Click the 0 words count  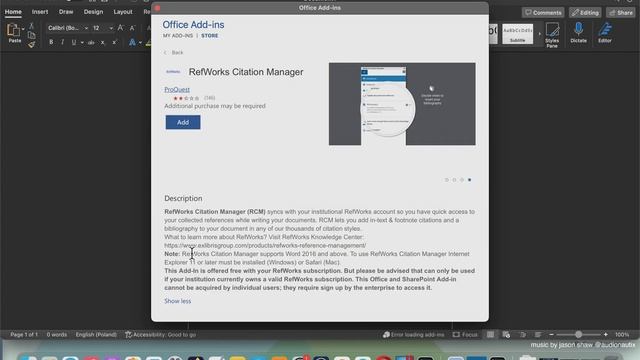(x=56, y=335)
